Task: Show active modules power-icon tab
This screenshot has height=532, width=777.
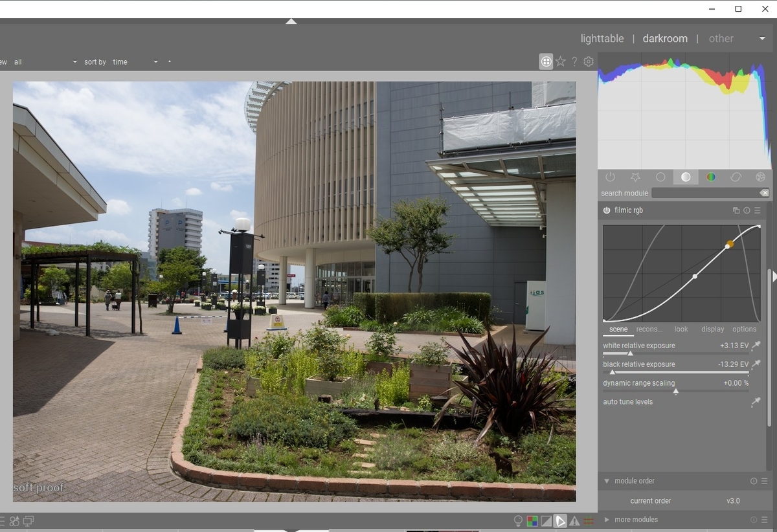Action: pos(610,177)
